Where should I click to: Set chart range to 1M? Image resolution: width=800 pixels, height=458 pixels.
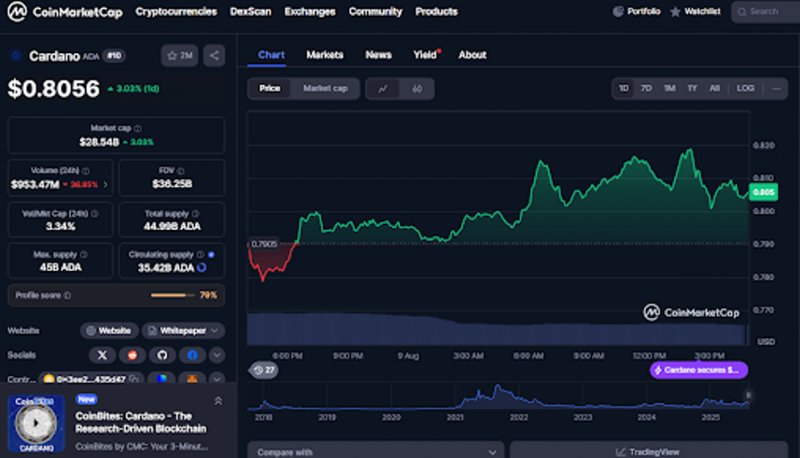click(x=669, y=89)
